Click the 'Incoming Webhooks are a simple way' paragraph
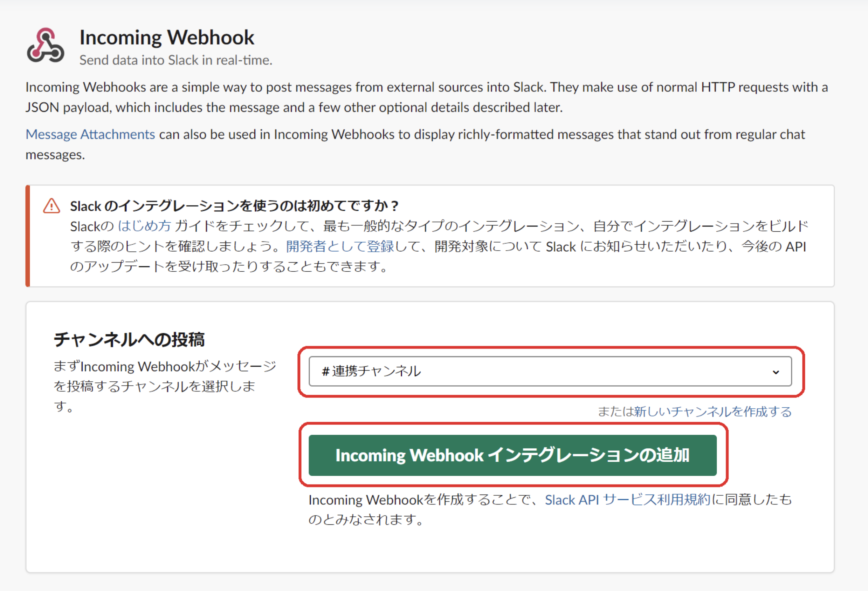The width and height of the screenshot is (868, 591). pyautogui.click(x=427, y=97)
